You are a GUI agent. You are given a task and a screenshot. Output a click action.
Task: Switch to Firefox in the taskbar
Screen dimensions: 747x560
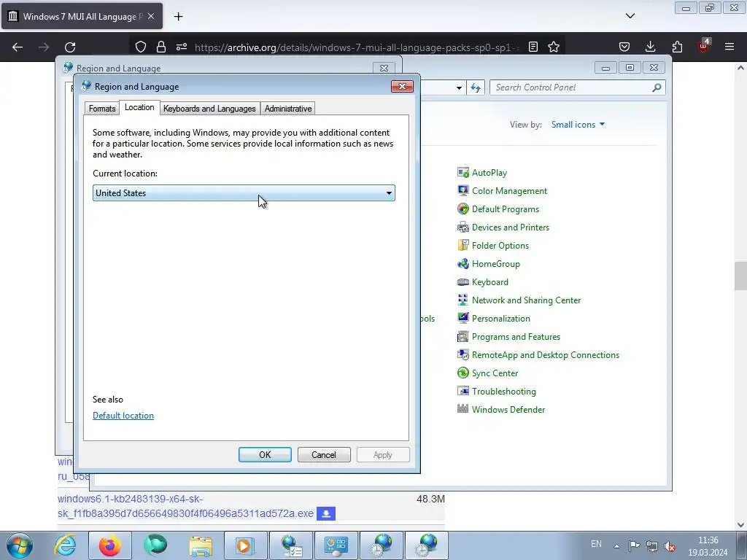coord(110,545)
